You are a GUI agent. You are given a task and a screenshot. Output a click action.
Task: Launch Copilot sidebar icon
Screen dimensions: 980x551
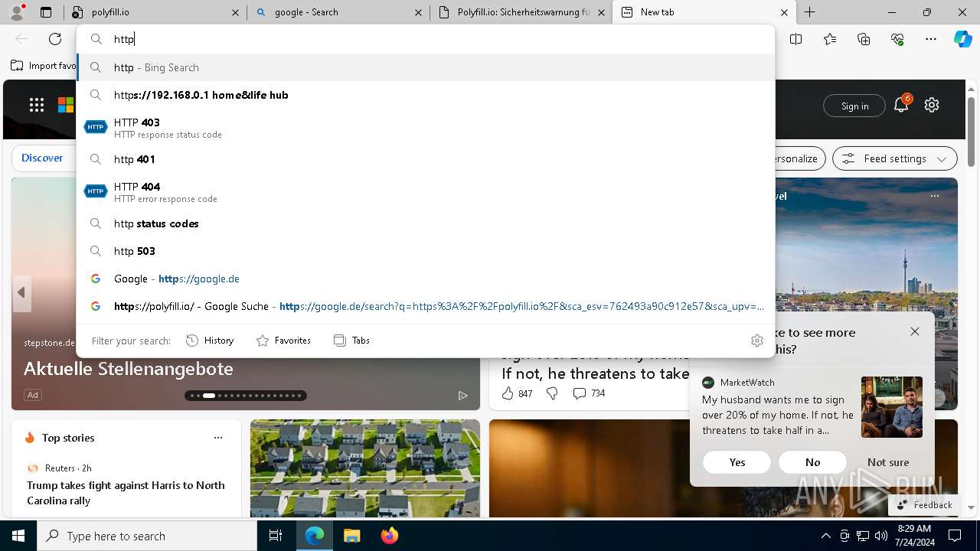[962, 39]
